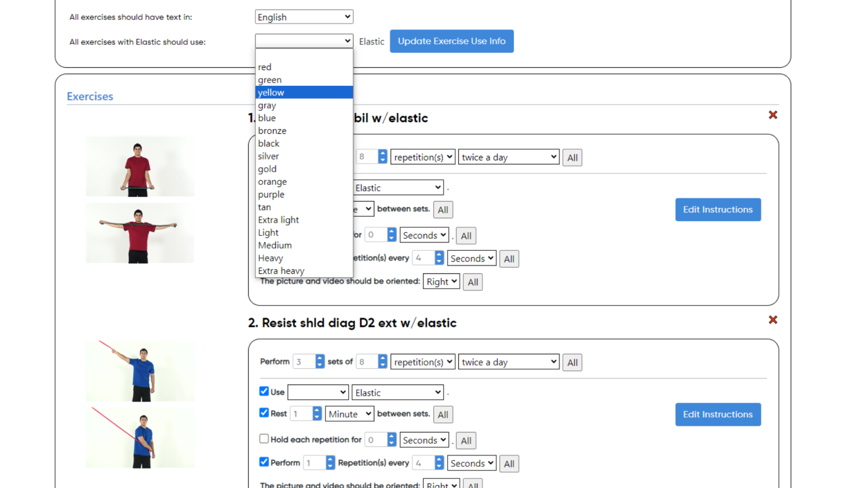Uncheck the 'Use' elastic checkbox in exercise 2

coord(264,391)
